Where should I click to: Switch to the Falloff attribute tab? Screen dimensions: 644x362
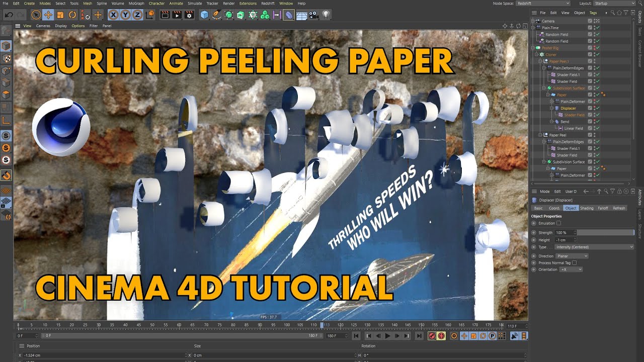603,208
